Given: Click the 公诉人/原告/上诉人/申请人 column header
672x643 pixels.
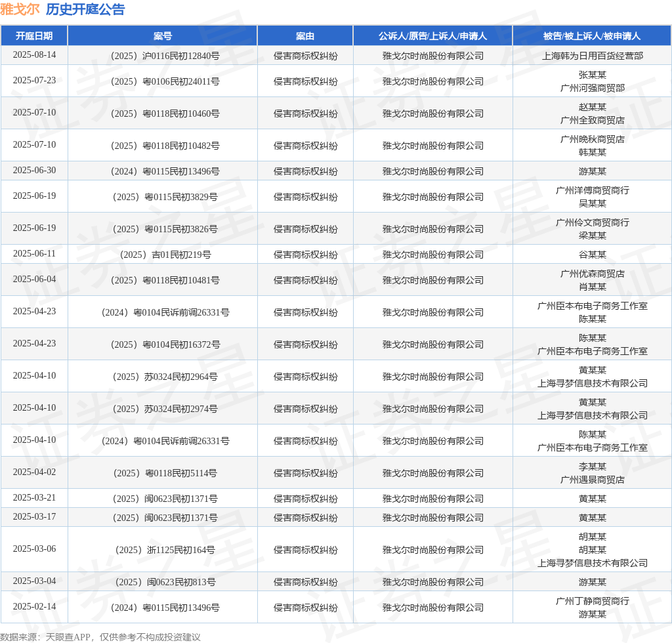Looking at the screenshot, I should [432, 36].
